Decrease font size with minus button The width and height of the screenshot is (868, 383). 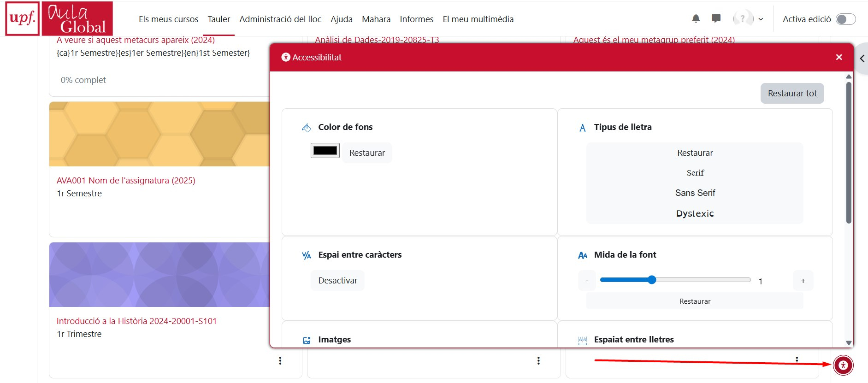pos(587,281)
